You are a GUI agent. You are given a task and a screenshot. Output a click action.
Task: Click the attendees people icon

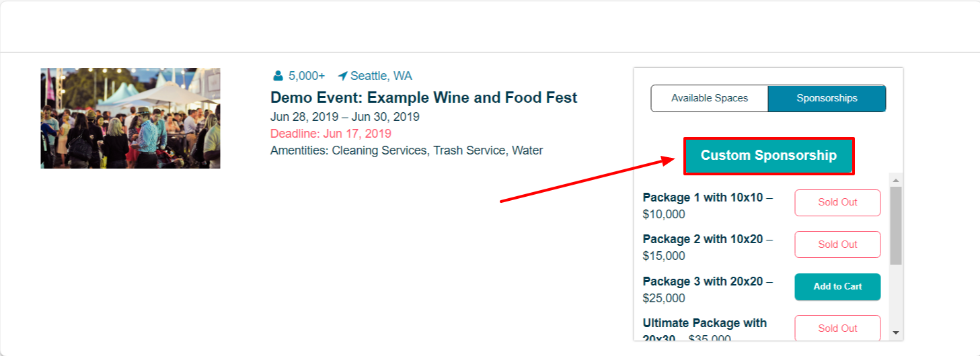tap(278, 76)
